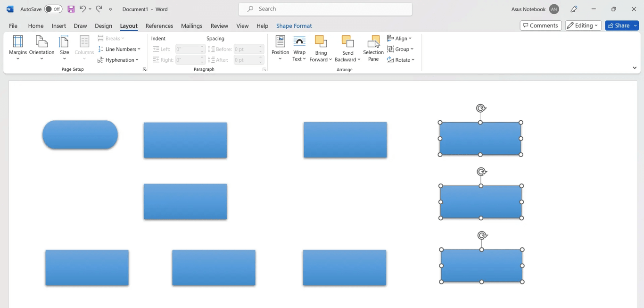Open the Group dropdown

click(400, 49)
